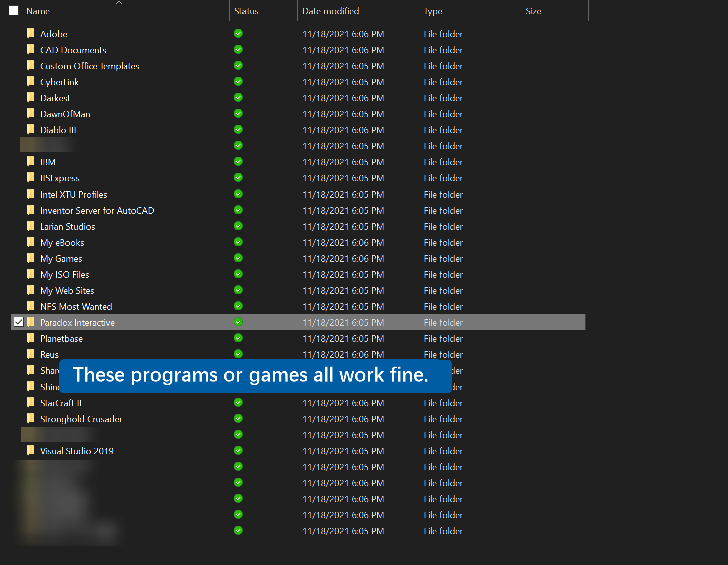Select the Darkest folder name
This screenshot has height=565, width=728.
point(55,98)
